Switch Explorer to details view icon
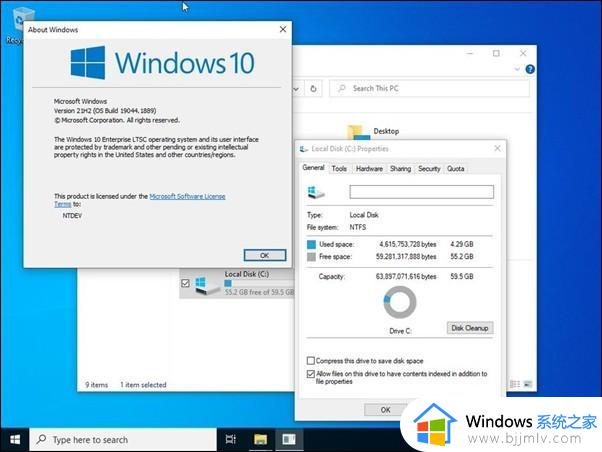 point(515,384)
